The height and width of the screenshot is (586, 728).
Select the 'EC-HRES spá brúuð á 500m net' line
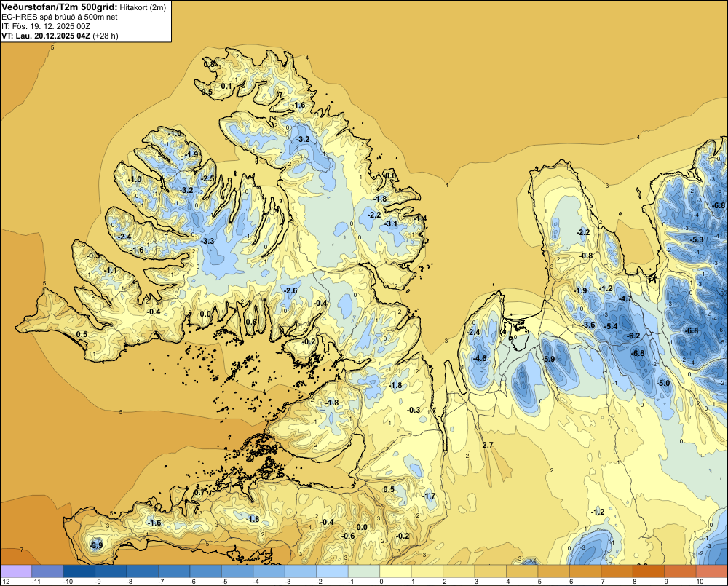[60, 17]
